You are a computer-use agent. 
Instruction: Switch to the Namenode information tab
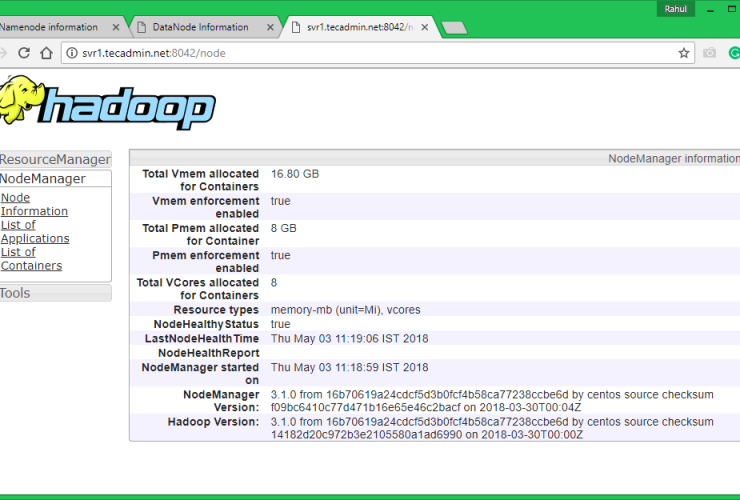[x=48, y=27]
